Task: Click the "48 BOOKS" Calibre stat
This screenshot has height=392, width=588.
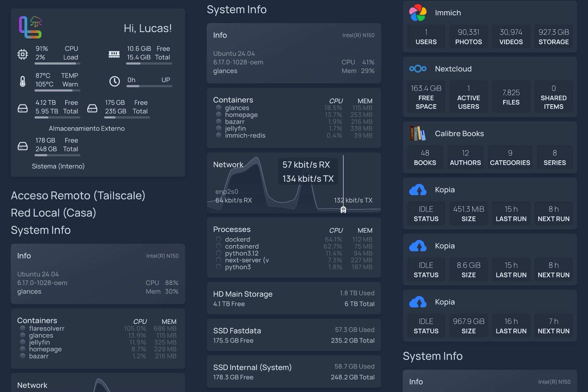Action: 425,157
